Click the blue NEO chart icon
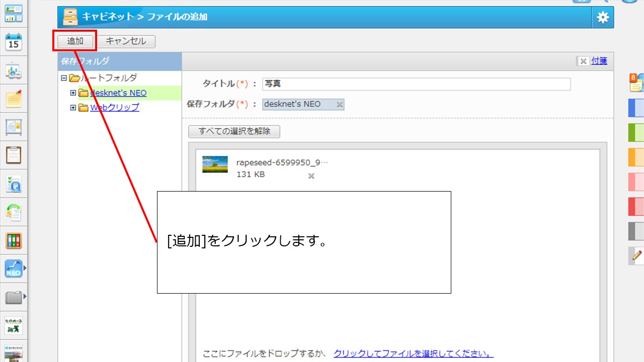644x362 pixels. point(14,269)
